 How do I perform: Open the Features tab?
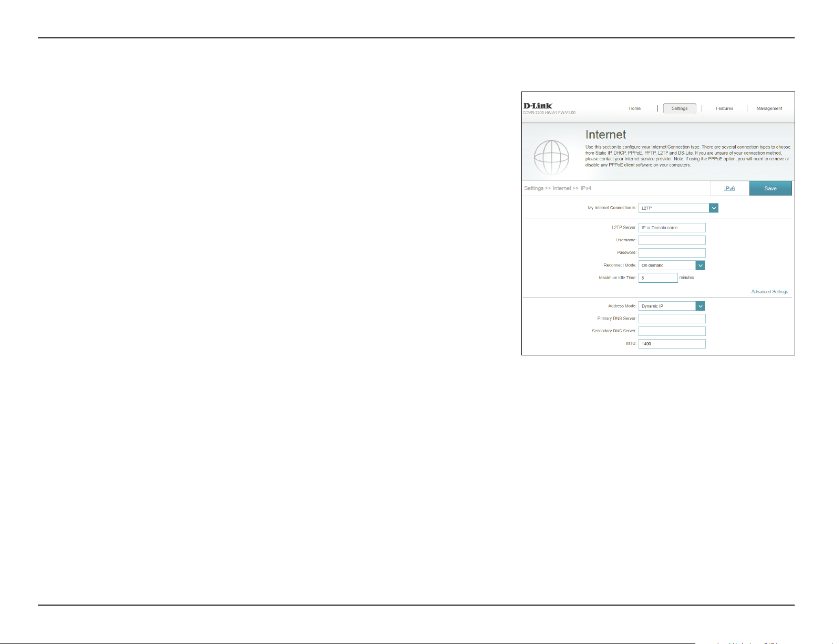pos(724,108)
